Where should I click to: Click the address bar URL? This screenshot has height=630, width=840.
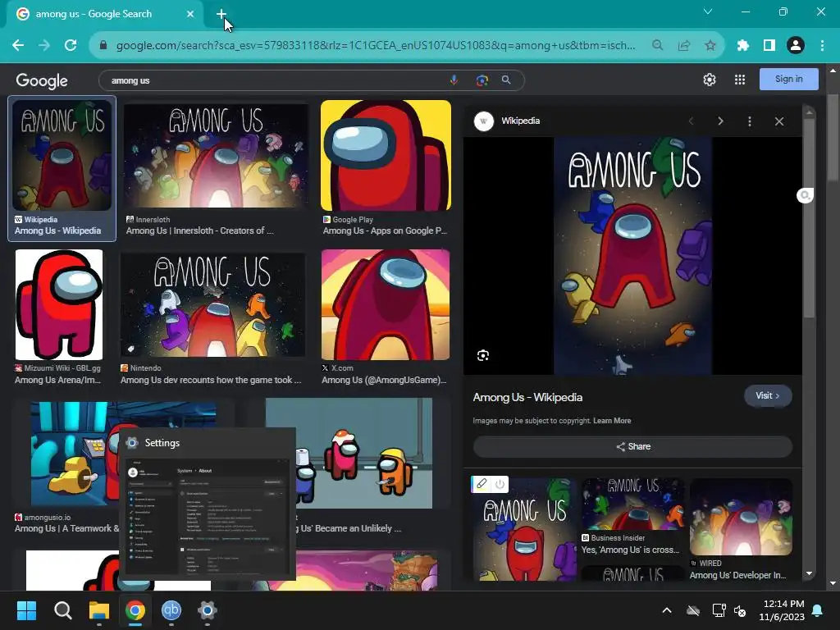tap(376, 46)
